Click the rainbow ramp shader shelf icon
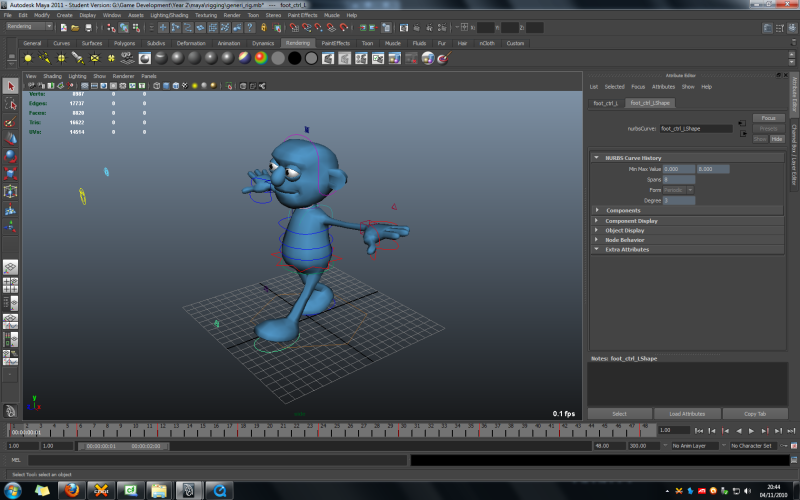Viewport: 800px width, 500px height. click(x=260, y=58)
